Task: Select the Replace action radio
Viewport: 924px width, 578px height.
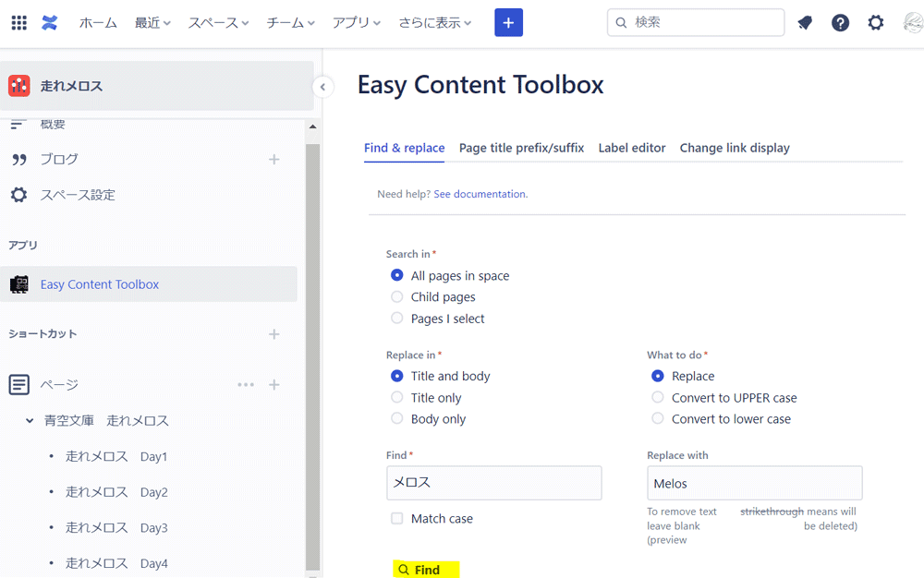Action: pos(658,376)
